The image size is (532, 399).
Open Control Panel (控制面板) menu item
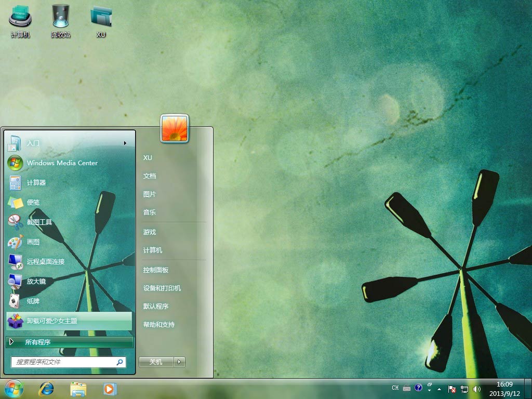point(156,270)
